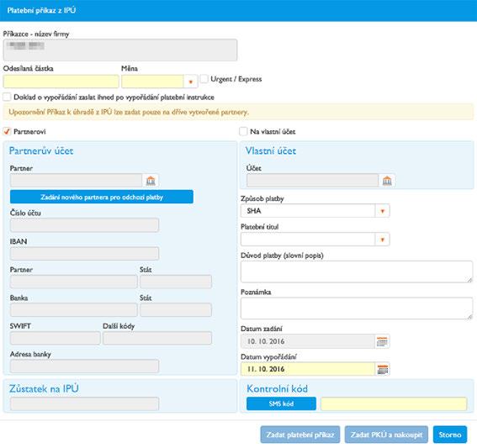Click the Důvod platby text area

(357, 271)
